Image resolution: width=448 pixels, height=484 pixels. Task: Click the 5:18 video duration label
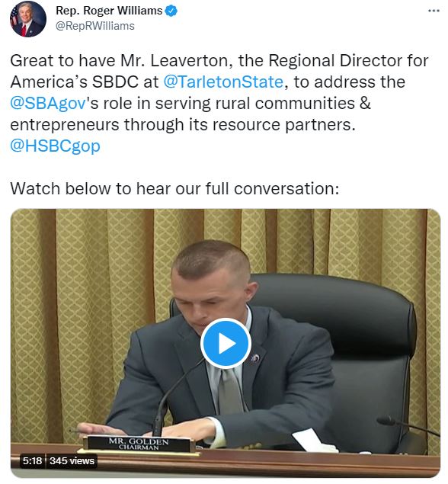coord(33,460)
